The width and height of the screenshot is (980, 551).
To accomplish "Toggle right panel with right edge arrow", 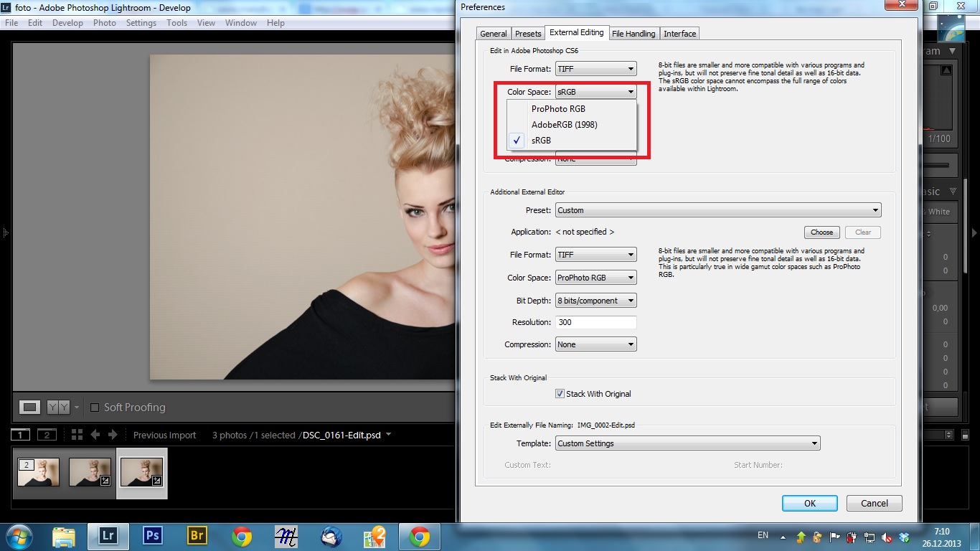I will click(x=974, y=232).
